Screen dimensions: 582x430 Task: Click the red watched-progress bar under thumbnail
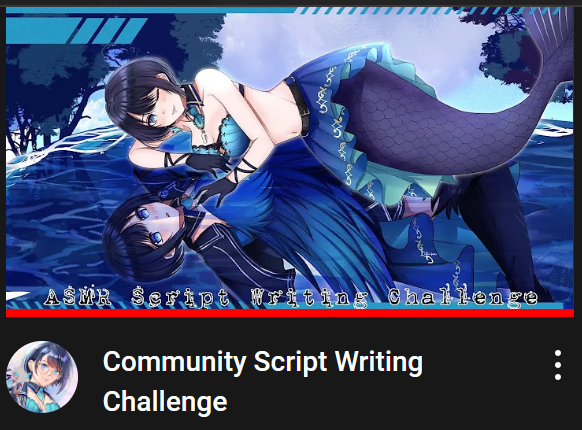(x=290, y=313)
